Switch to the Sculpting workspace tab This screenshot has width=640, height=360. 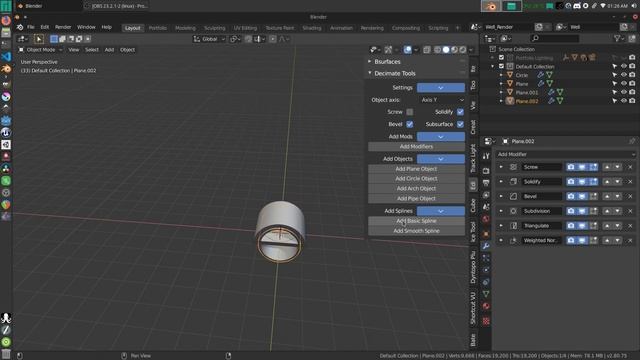click(x=215, y=28)
